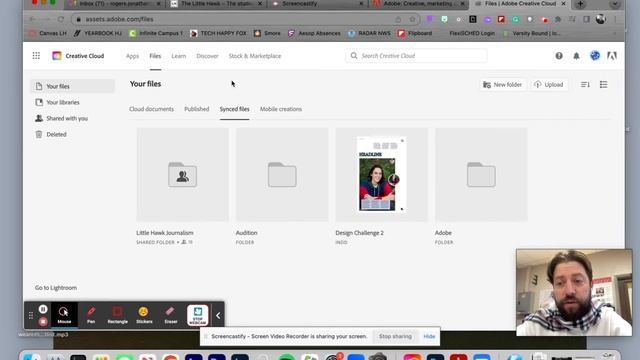
Task: Open YEARBOOK HJ bookmark
Action: (x=98, y=33)
